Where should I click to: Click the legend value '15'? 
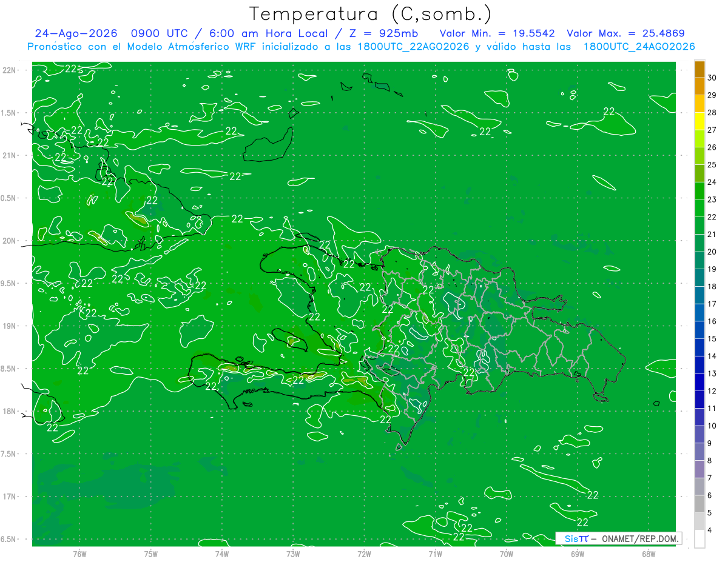[x=712, y=338]
